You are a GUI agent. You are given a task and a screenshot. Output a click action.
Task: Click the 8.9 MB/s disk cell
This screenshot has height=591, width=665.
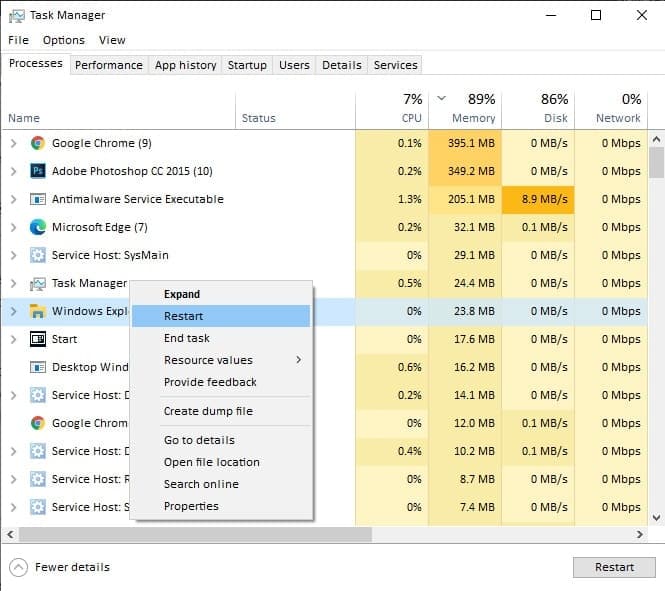point(538,199)
